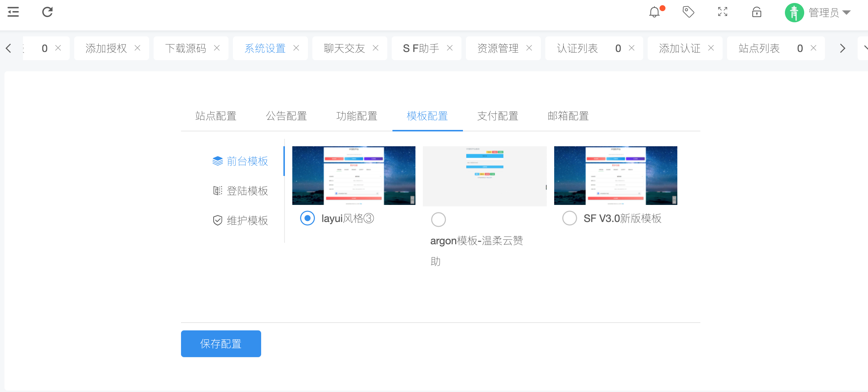The image size is (868, 392).
Task: Close the 聊天交友 tab
Action: pos(376,48)
